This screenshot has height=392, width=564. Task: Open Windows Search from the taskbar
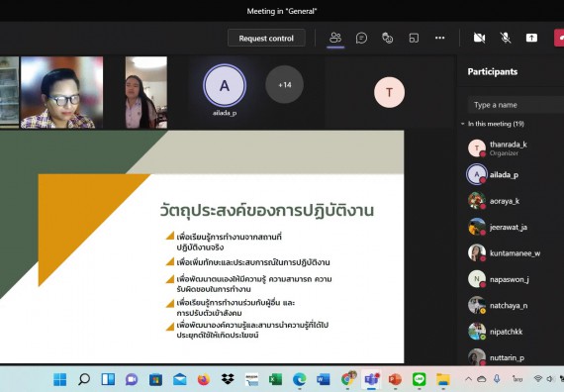coord(84,379)
